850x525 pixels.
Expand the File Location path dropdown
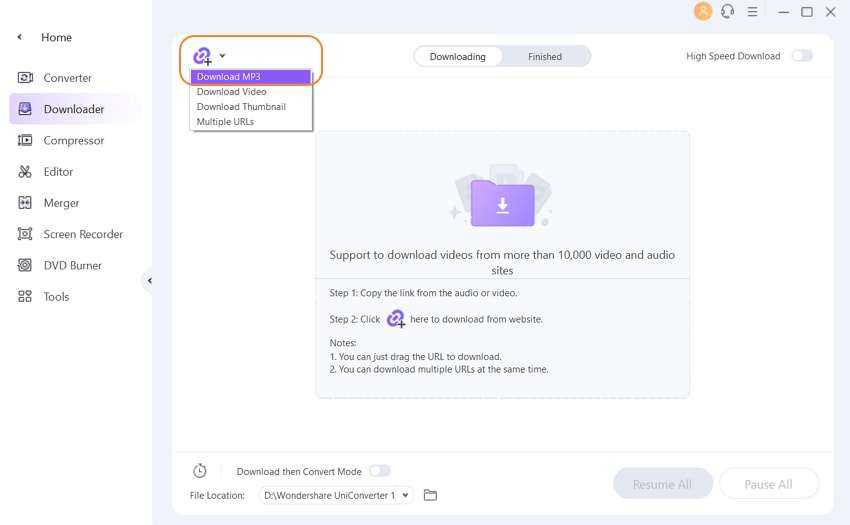pyautogui.click(x=405, y=495)
